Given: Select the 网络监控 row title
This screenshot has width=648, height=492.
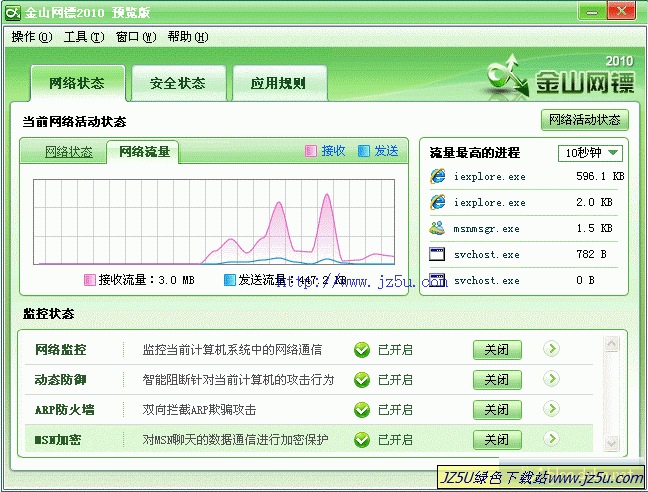Looking at the screenshot, I should coord(61,350).
